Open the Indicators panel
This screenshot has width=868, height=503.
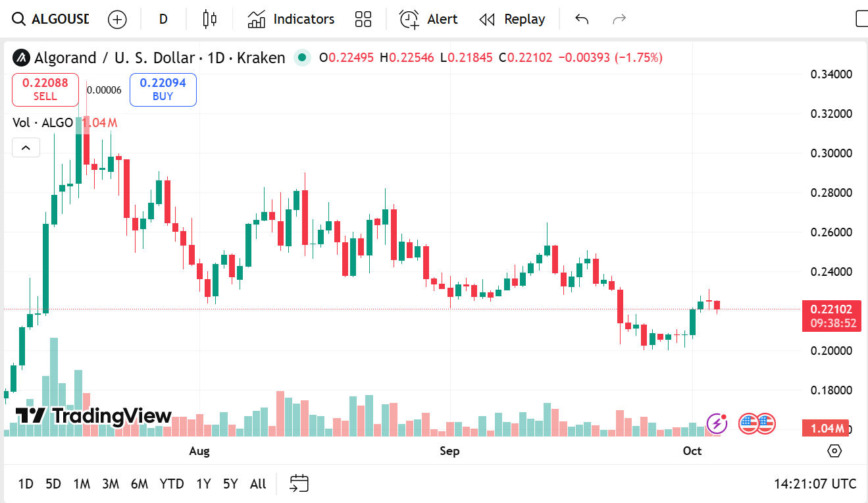pyautogui.click(x=291, y=19)
